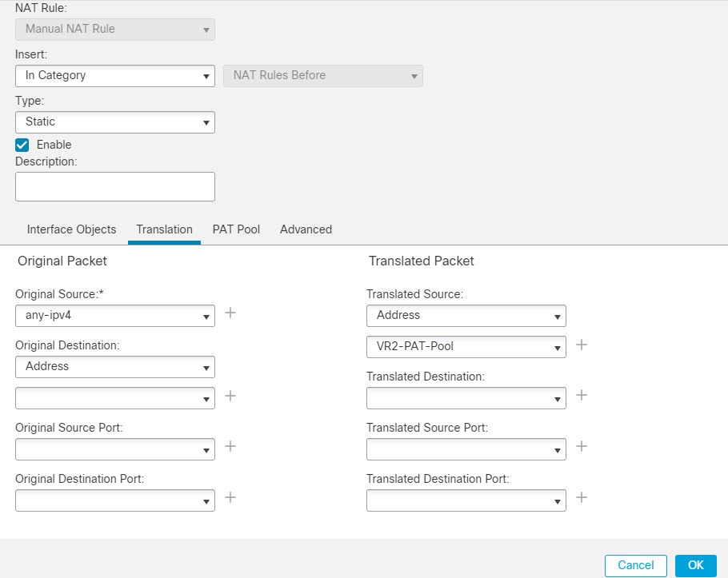Add new Original Source Port object

[230, 447]
